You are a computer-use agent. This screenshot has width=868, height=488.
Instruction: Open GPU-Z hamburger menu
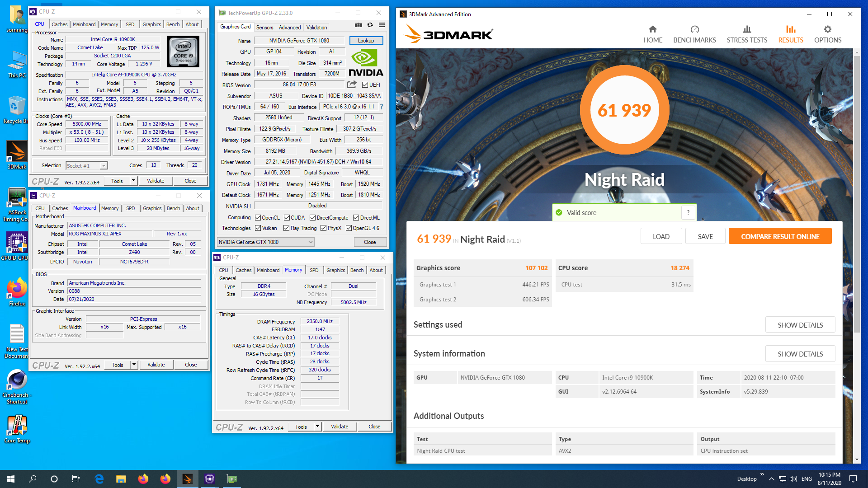(382, 25)
